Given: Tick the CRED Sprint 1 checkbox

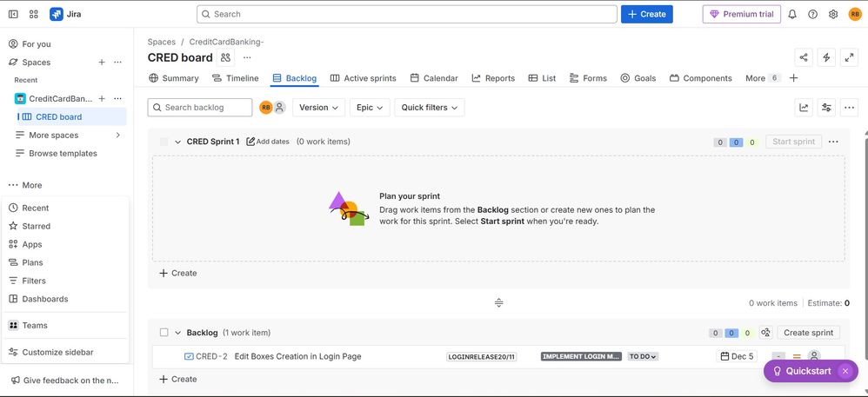Looking at the screenshot, I should coord(164,142).
